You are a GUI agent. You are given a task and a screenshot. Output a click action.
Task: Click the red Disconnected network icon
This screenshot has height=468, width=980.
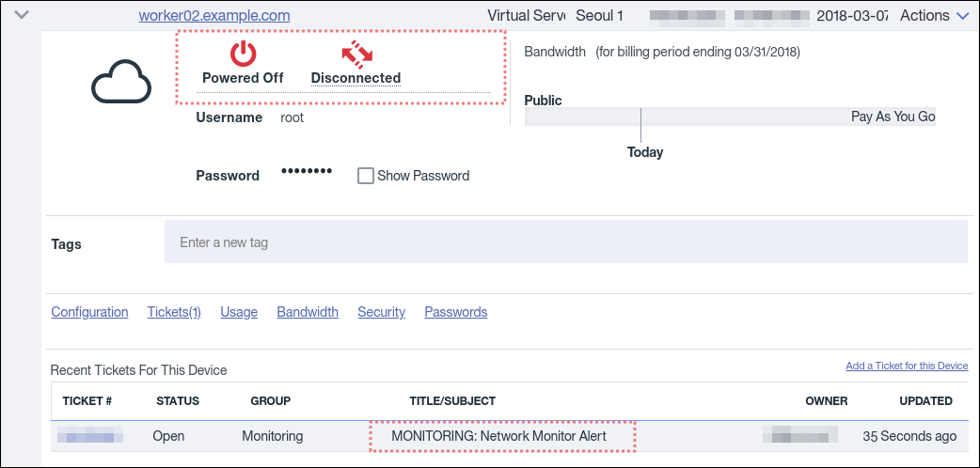(356, 55)
